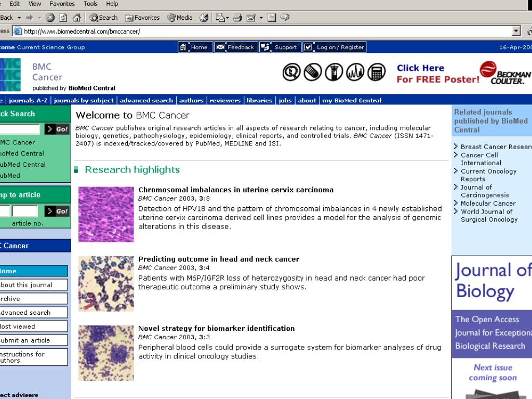Click the biomarker identification thumbnail
Image resolution: width=532 pixels, height=399 pixels.
(x=106, y=353)
